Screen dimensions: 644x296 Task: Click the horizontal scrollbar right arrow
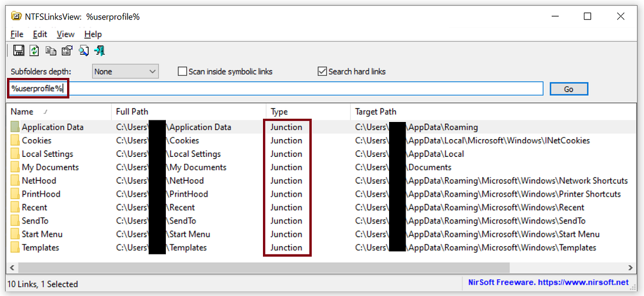coord(631,267)
